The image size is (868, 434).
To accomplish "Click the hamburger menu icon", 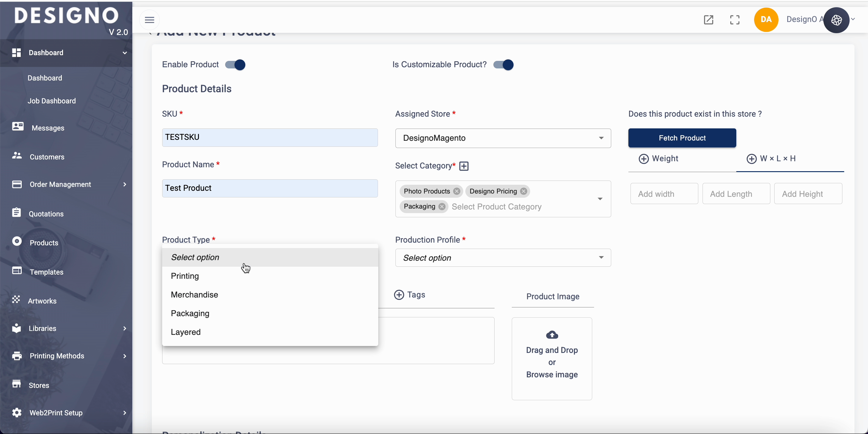I will 149,20.
